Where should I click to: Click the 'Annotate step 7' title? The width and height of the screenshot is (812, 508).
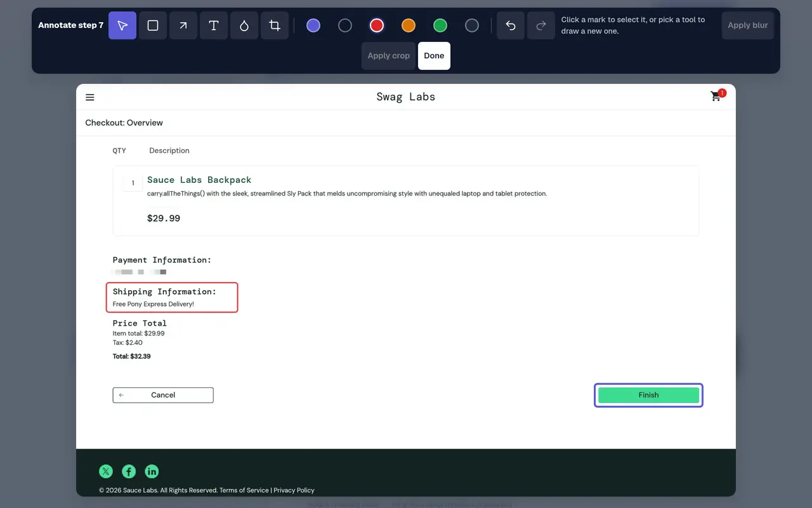(71, 25)
